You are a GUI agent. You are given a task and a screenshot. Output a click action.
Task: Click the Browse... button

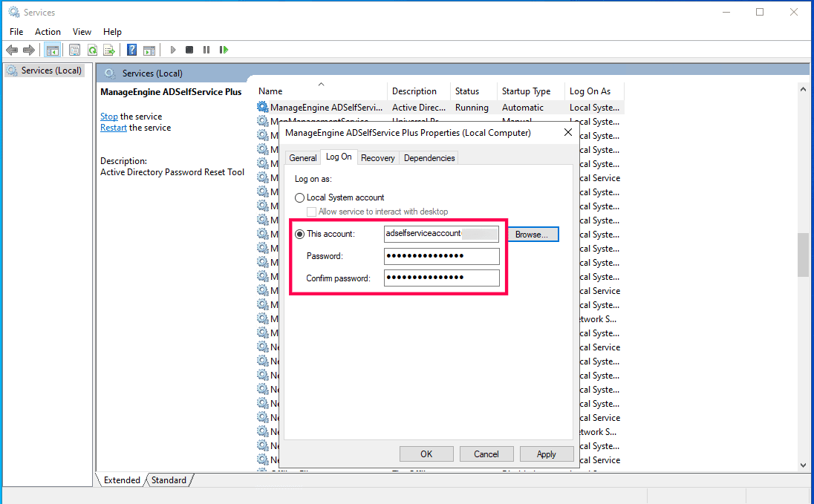[x=532, y=235]
